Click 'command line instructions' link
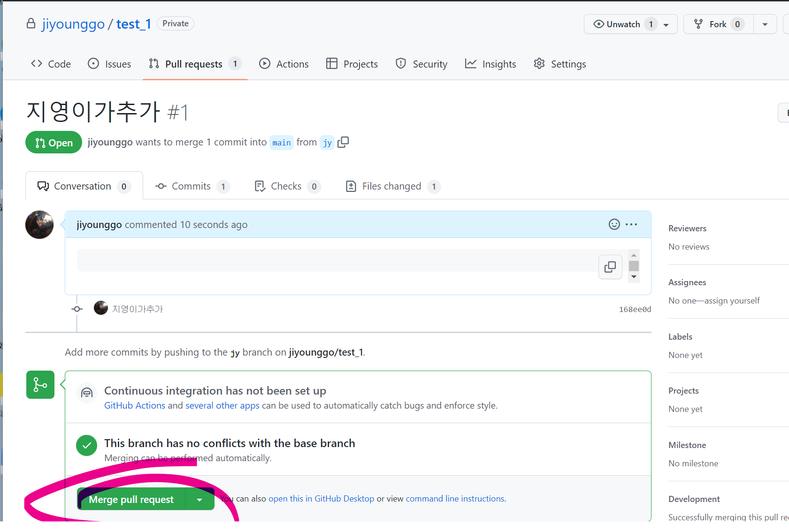Image resolution: width=789 pixels, height=532 pixels. click(455, 499)
